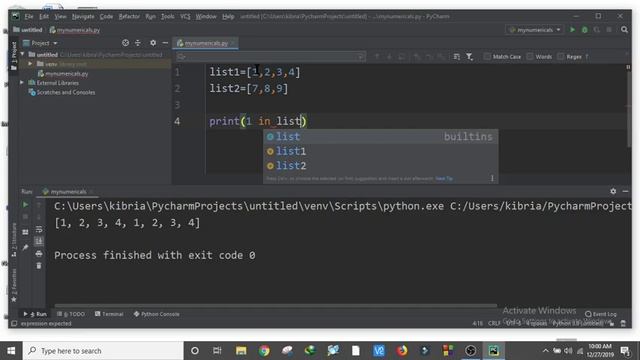Open the Structure side tab

[x=14, y=240]
